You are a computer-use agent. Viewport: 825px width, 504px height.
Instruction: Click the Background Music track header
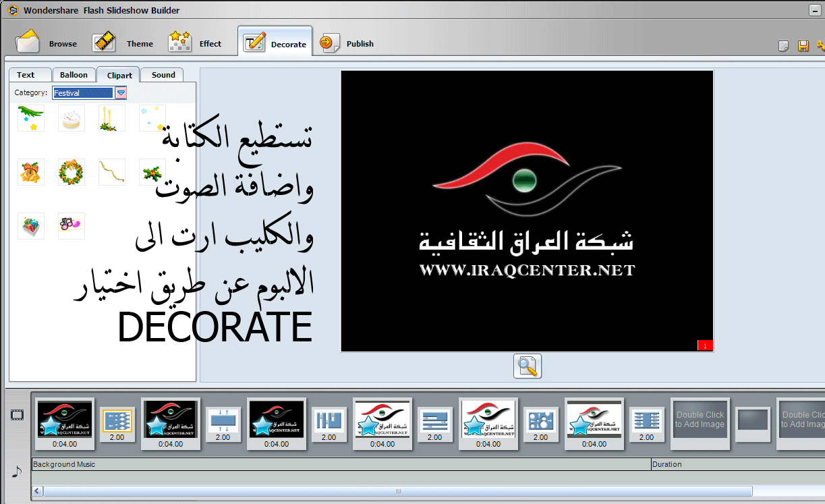[341, 464]
